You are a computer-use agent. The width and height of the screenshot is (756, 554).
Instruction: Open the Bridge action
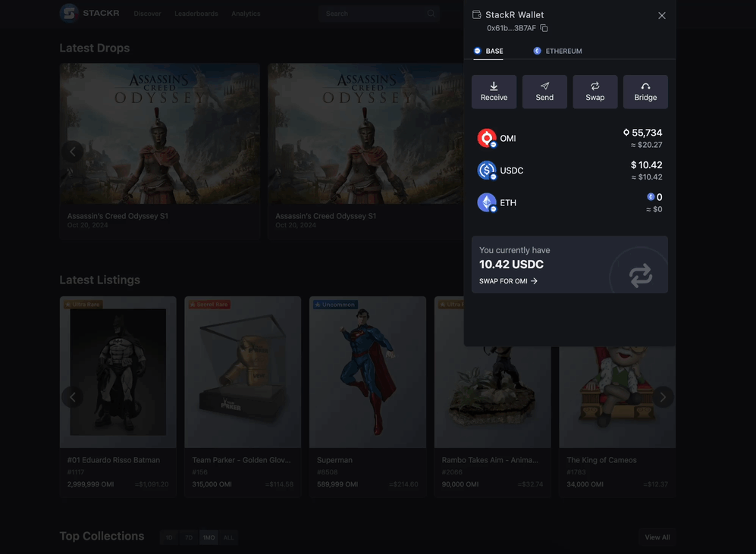pos(645,92)
